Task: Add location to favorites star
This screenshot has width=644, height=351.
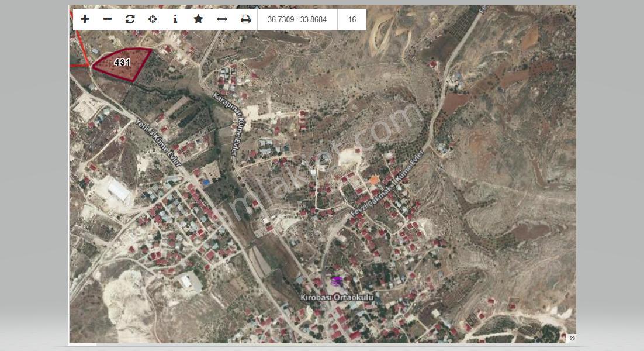Action: [x=198, y=19]
